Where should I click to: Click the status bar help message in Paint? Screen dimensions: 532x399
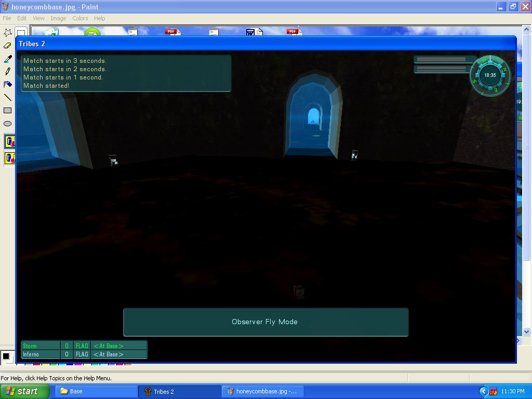pyautogui.click(x=56, y=378)
